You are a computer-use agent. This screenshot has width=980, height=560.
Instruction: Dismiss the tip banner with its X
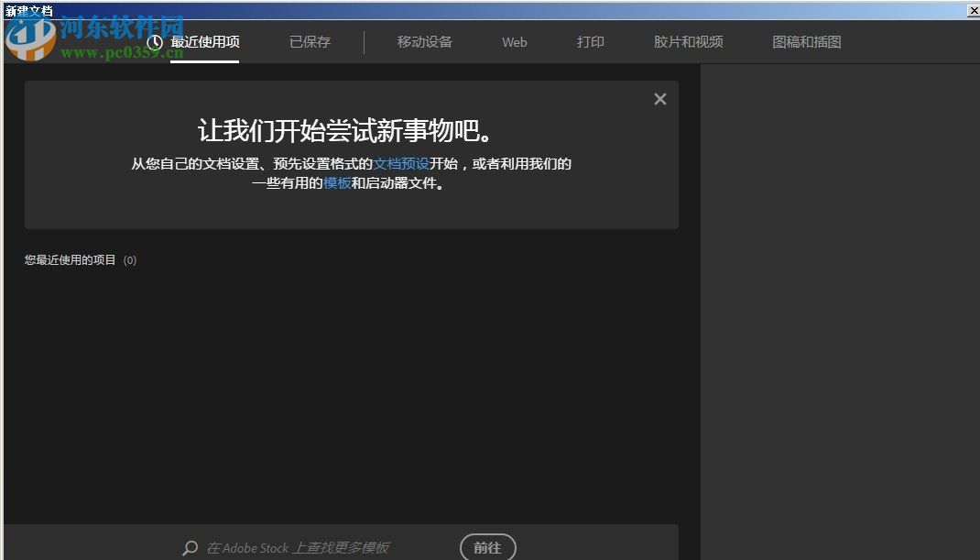click(x=659, y=99)
